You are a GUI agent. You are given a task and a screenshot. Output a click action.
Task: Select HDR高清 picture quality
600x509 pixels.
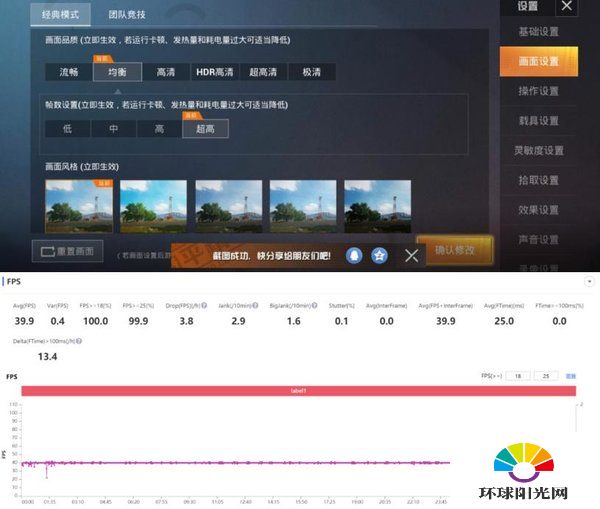tap(215, 72)
